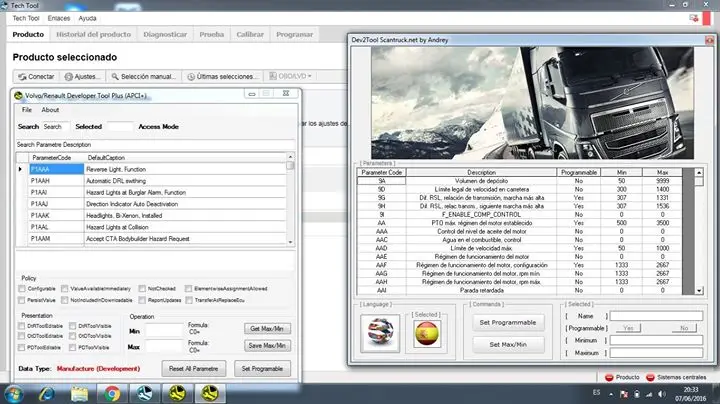
Task: Switch to the Diagnosticar tab
Action: pyautogui.click(x=165, y=34)
